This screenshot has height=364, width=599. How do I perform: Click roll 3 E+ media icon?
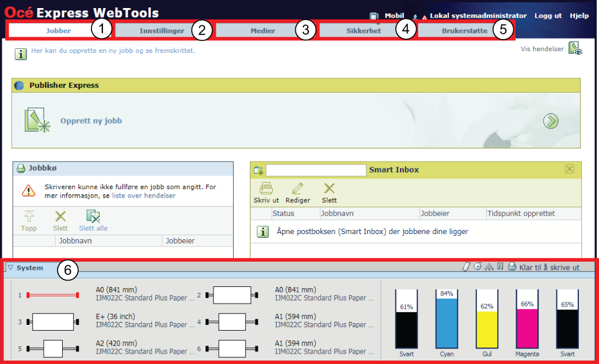[x=53, y=322]
